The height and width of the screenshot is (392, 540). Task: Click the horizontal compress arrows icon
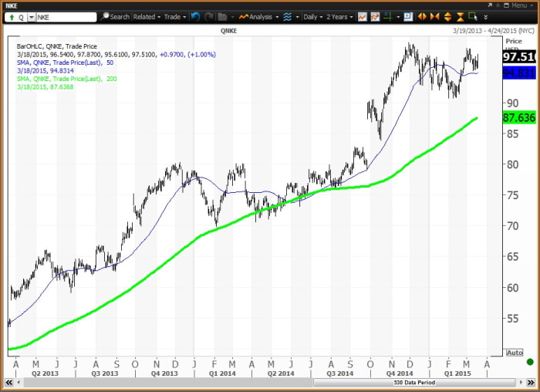point(434,17)
